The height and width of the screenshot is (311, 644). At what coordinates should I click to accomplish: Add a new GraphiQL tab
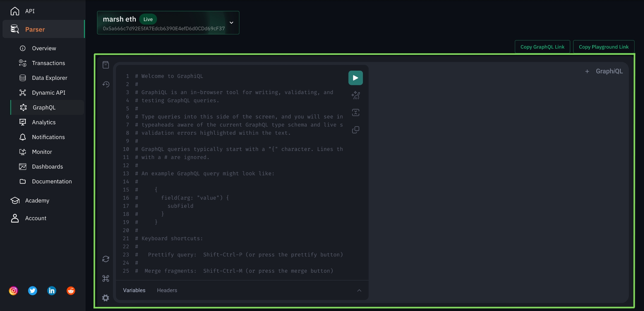587,72
